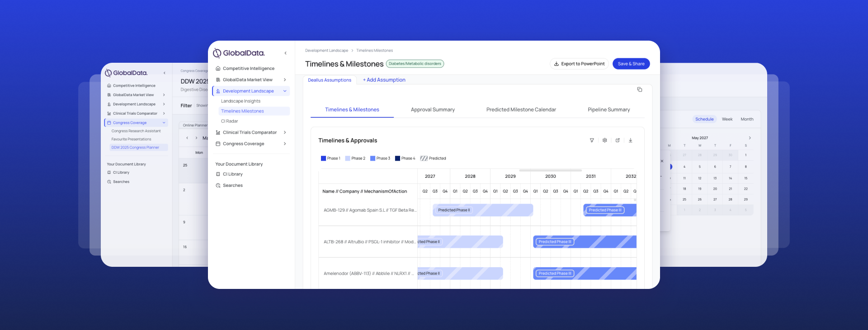
Task: Expand Development Landscape in left background window
Action: click(164, 104)
